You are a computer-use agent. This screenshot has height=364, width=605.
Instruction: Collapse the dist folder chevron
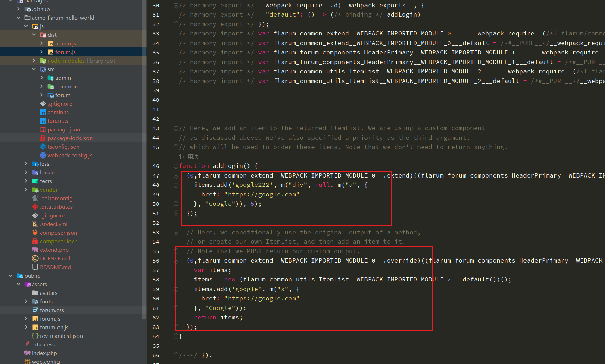(x=34, y=35)
